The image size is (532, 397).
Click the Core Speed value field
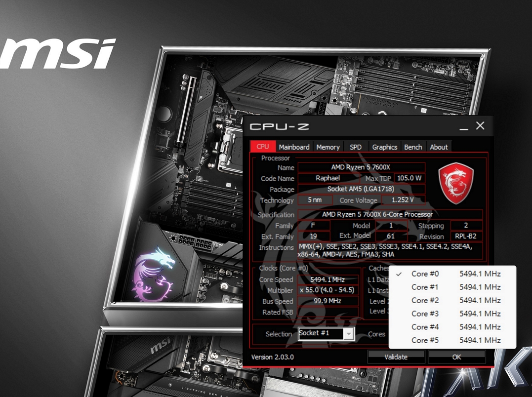(328, 279)
